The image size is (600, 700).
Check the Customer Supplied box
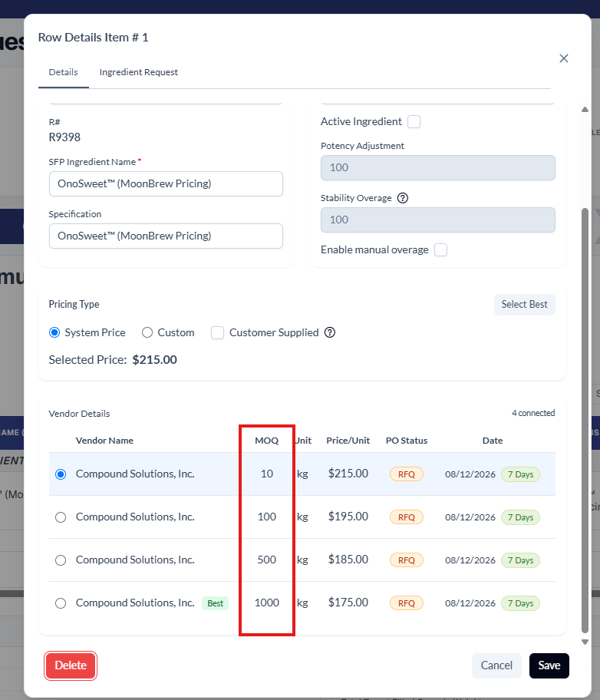(217, 332)
